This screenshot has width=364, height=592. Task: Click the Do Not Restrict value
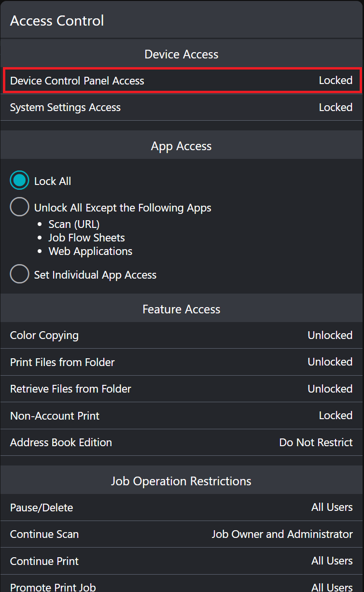[x=316, y=442]
